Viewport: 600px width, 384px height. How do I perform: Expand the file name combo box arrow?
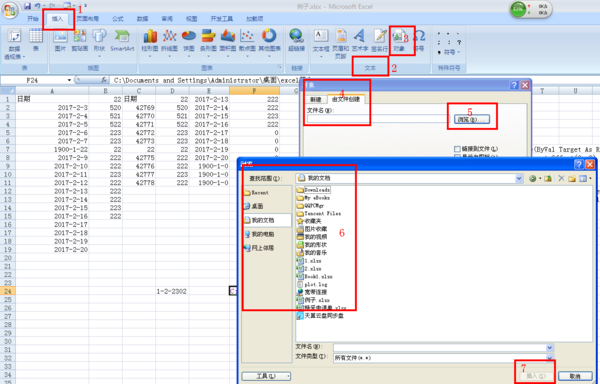pyautogui.click(x=549, y=347)
